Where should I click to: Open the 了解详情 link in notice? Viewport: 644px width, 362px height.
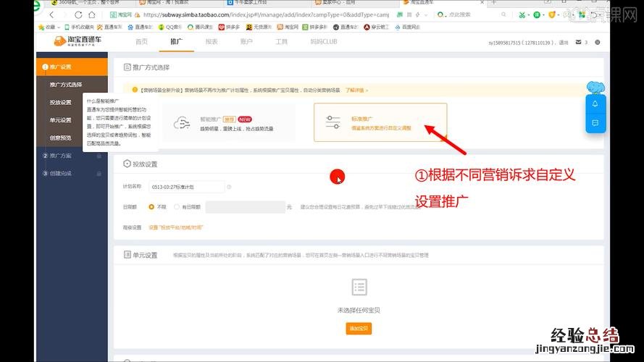[x=356, y=90]
